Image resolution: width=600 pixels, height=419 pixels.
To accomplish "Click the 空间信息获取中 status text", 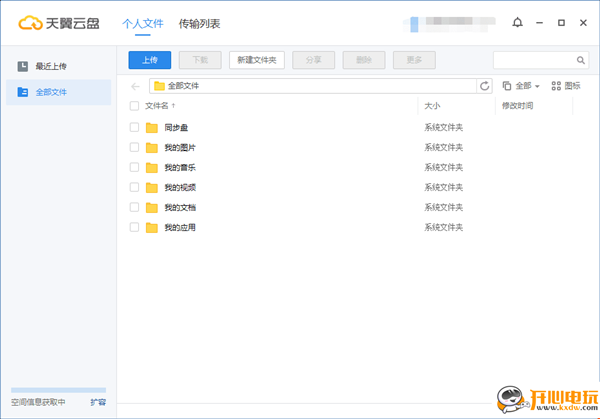I will 38,402.
